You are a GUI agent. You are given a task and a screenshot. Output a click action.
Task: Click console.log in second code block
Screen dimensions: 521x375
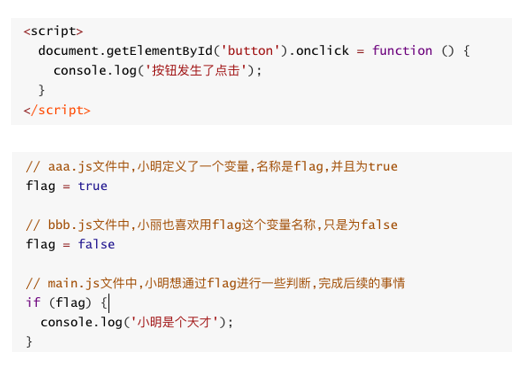click(82, 322)
